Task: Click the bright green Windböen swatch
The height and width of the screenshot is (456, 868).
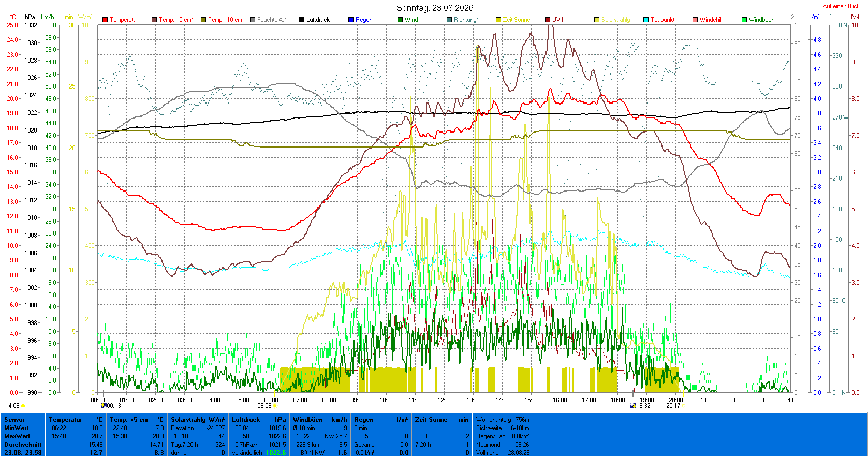Action: (744, 20)
